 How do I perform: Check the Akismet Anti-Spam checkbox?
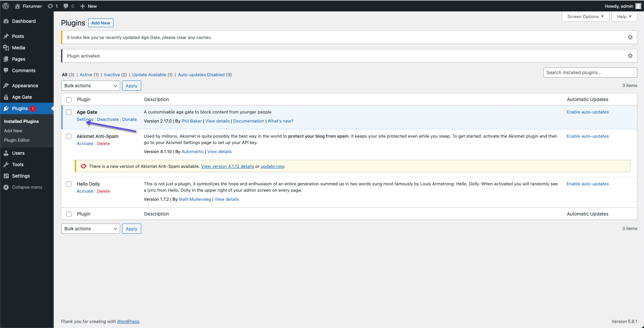[x=69, y=136]
